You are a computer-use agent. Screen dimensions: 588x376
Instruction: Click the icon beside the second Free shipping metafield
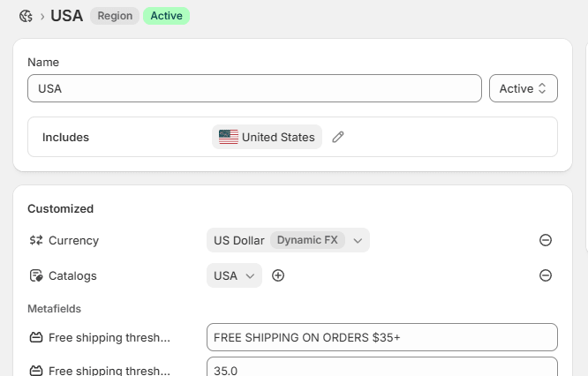[36, 371]
